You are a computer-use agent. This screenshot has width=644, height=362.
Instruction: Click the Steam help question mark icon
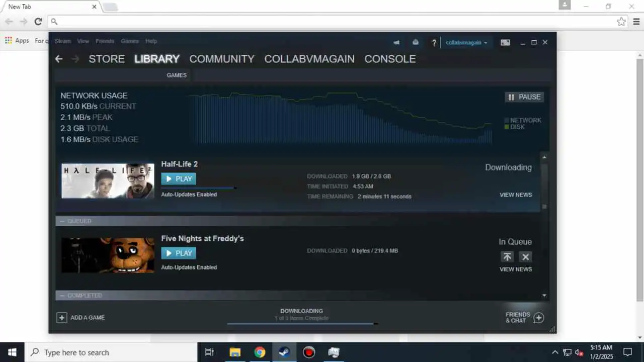pos(434,43)
